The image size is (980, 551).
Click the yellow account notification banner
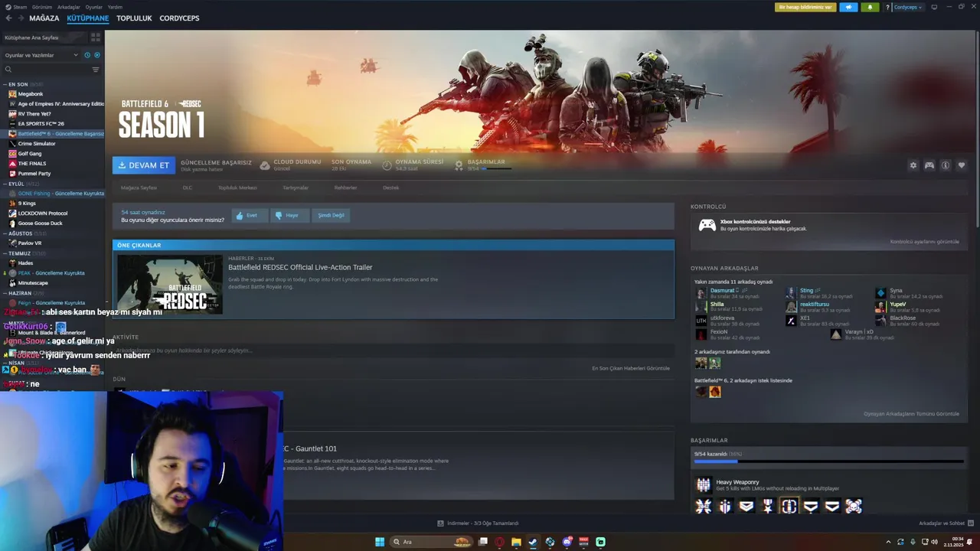pyautogui.click(x=805, y=7)
